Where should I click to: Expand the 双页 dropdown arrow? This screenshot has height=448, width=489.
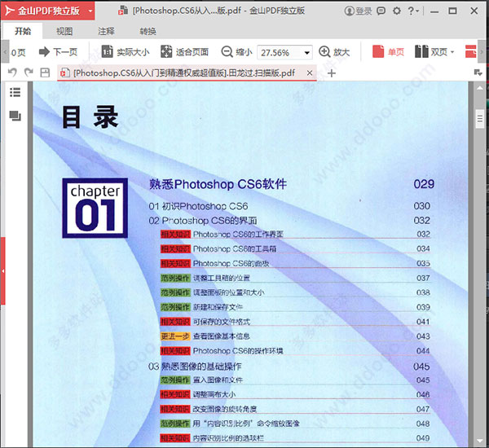pos(452,52)
